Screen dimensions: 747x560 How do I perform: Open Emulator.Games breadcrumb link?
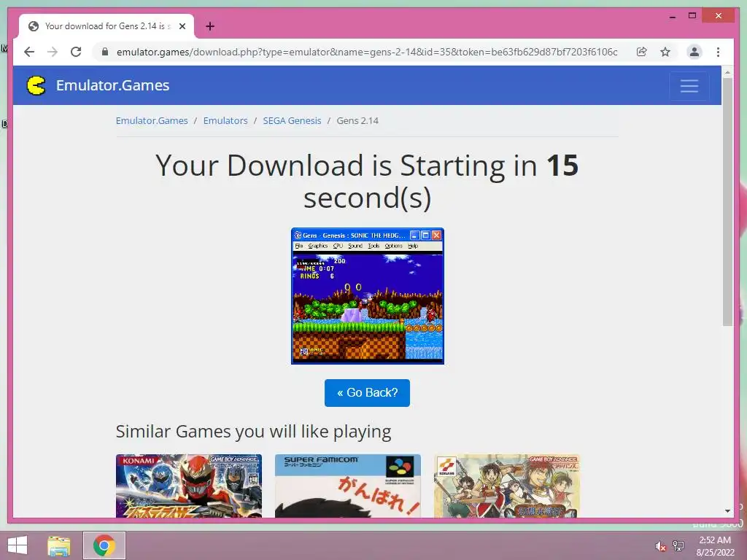(x=152, y=120)
